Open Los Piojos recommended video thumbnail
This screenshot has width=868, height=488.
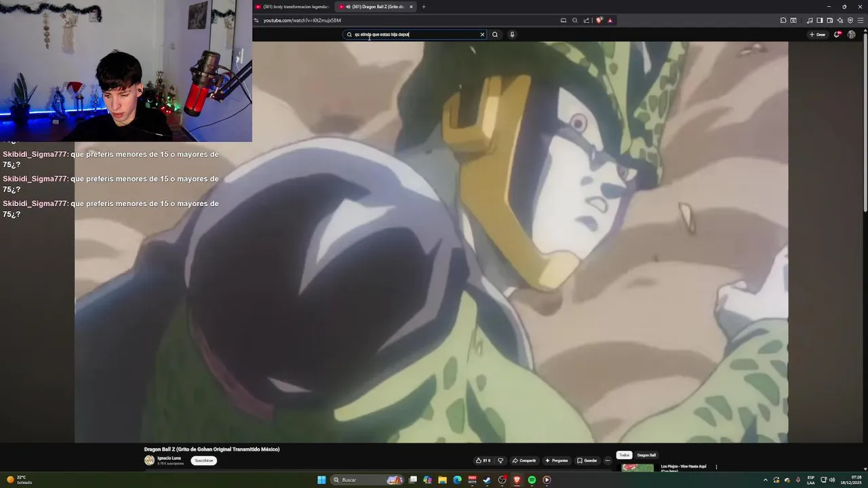[637, 468]
